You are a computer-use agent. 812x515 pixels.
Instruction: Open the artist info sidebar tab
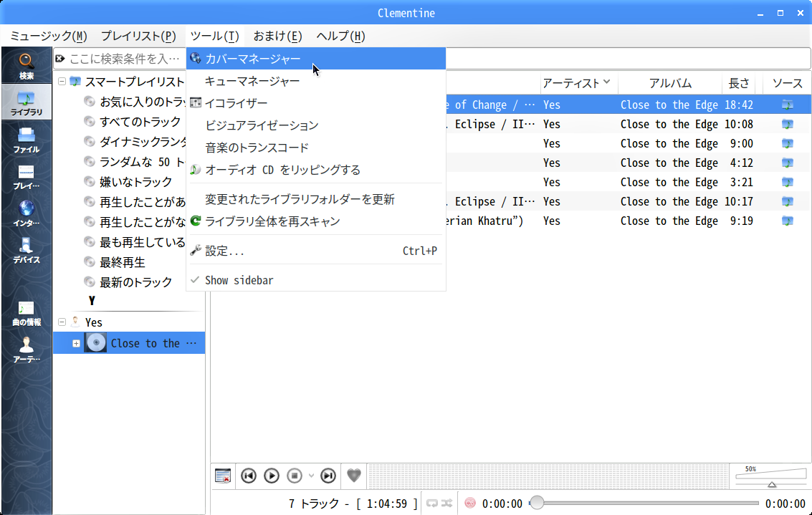tap(27, 350)
